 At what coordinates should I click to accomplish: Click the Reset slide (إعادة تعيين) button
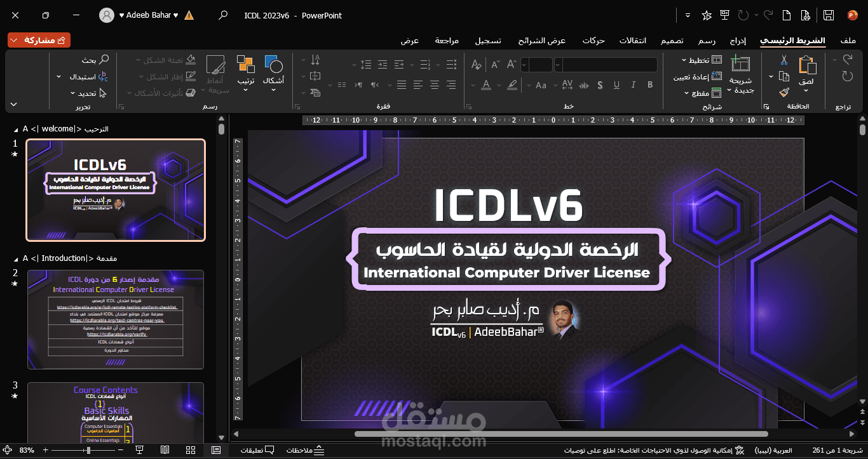[698, 77]
